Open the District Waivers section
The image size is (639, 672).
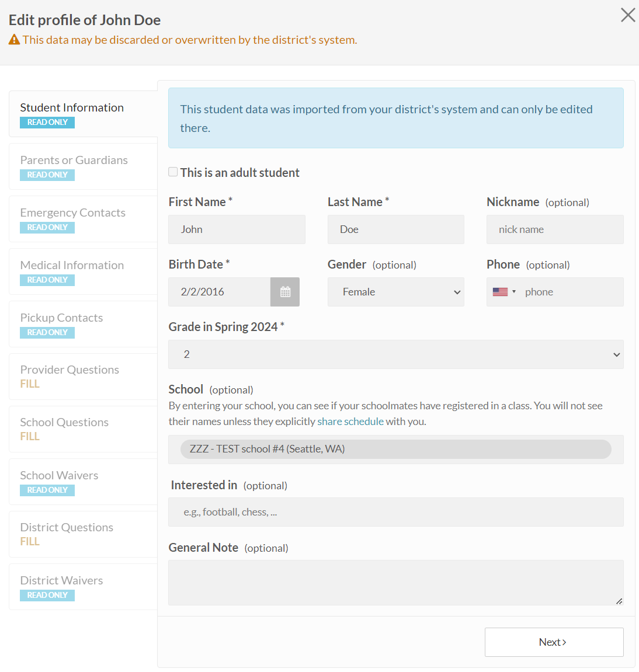pos(83,587)
